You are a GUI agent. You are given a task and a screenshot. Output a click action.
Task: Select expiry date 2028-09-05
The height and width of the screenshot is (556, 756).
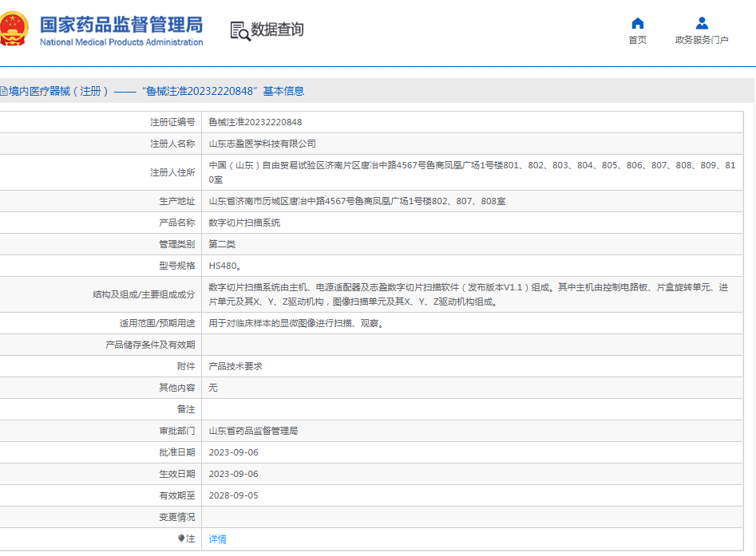(x=233, y=495)
